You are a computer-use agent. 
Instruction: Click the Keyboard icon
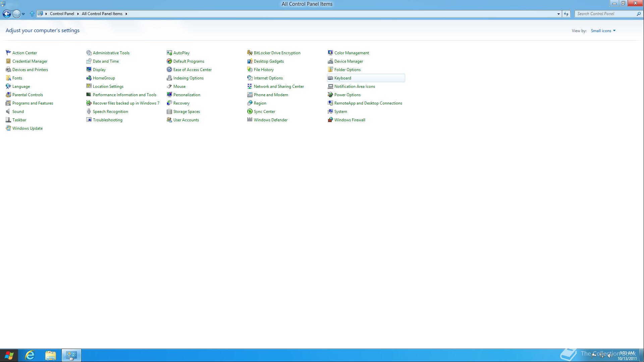[330, 78]
